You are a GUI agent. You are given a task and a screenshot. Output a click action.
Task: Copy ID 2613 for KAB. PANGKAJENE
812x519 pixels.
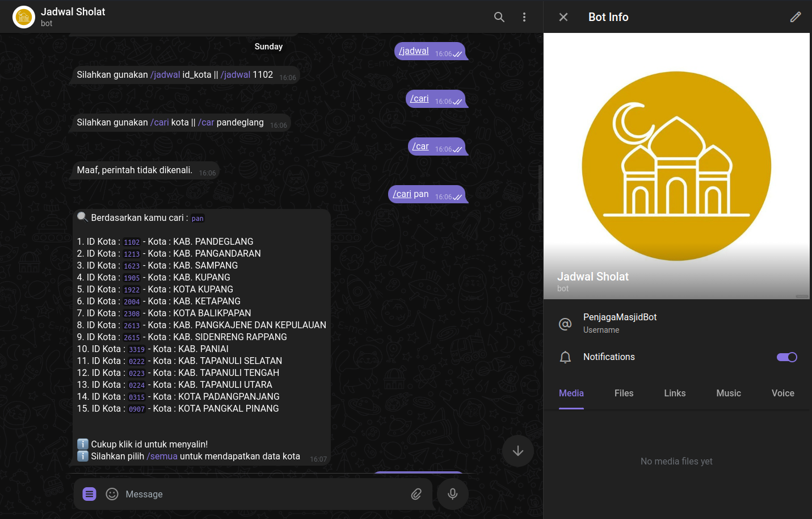[x=132, y=325]
